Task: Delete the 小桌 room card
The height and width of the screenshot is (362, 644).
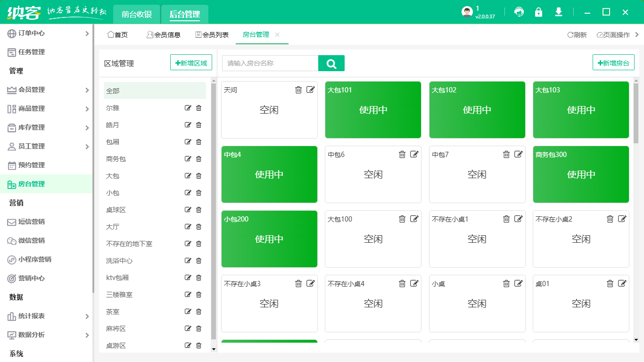Action: 506,283
